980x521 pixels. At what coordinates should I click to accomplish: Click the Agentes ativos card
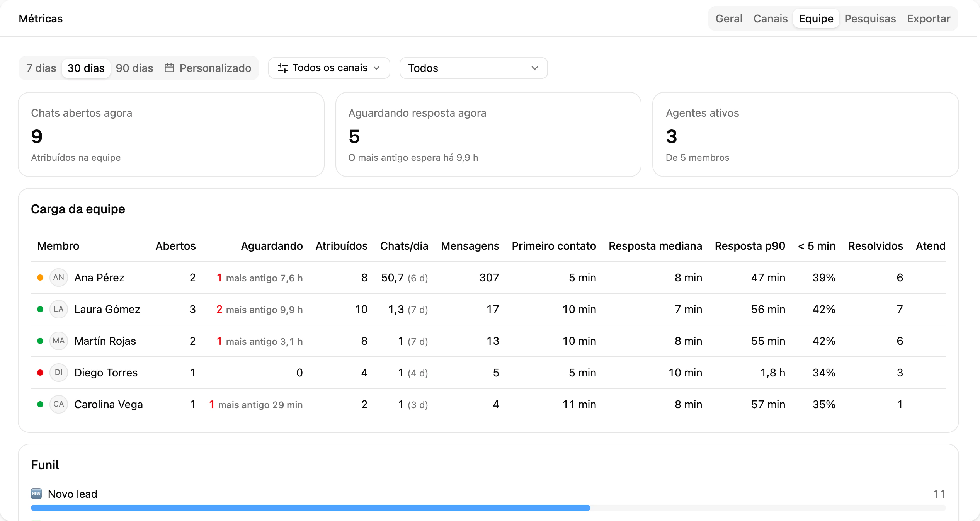[806, 135]
